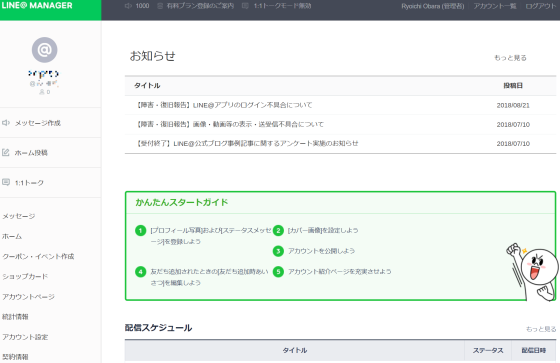Screen dimensions: 560x363
Task: Open ホーム投稿
Action: (31, 153)
